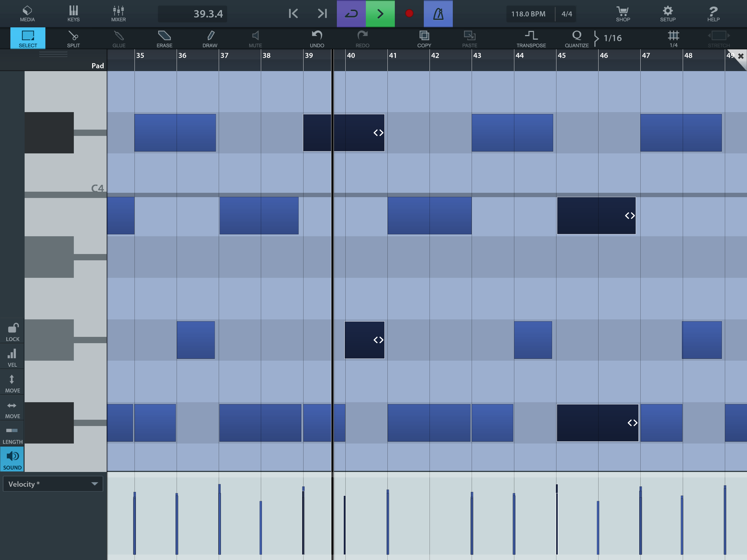The image size is (747, 560).
Task: Click the Undo arrow icon
Action: click(316, 39)
